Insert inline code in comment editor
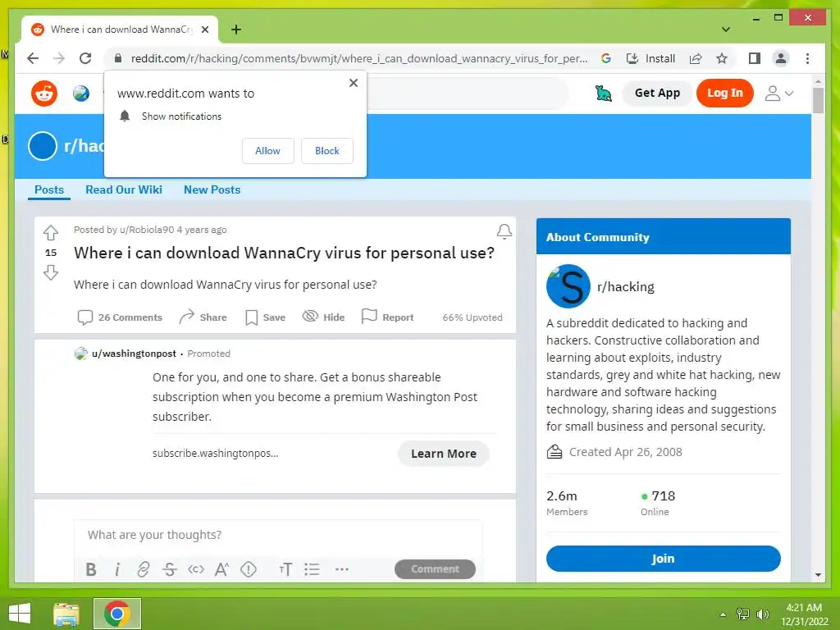 [195, 569]
